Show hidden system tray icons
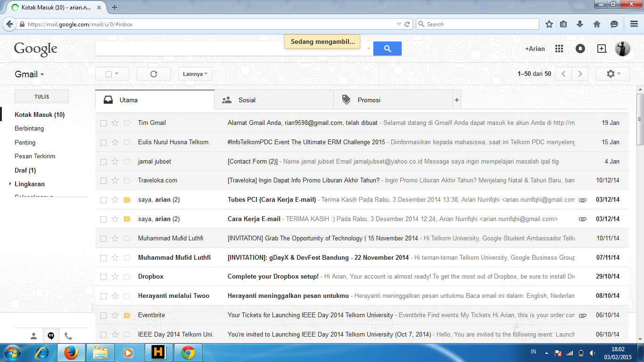The width and height of the screenshot is (644, 362). 546,353
